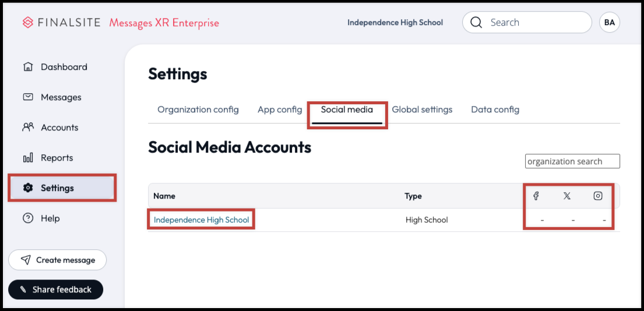Click the organization search field
Image resolution: width=644 pixels, height=311 pixels.
tap(572, 161)
